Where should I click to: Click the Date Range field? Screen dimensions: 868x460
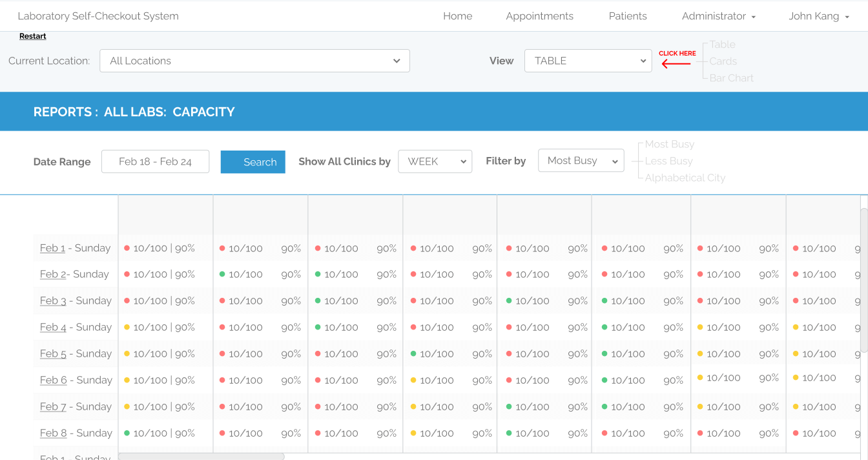[155, 162]
